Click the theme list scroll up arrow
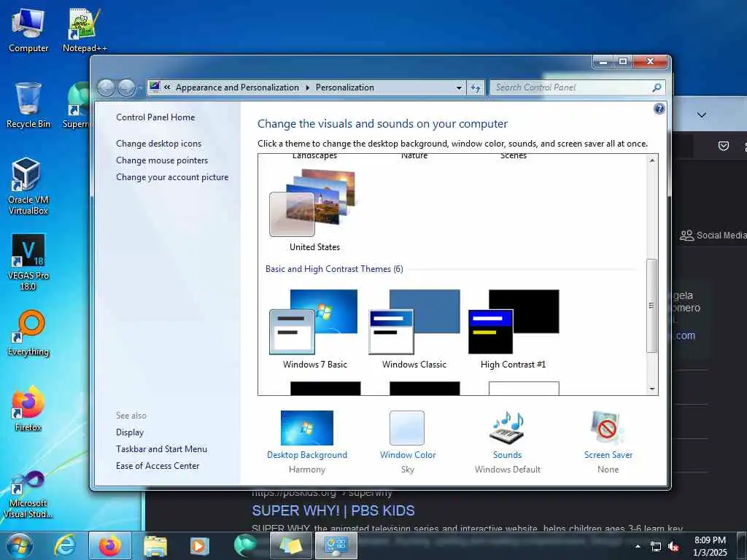 click(x=652, y=160)
